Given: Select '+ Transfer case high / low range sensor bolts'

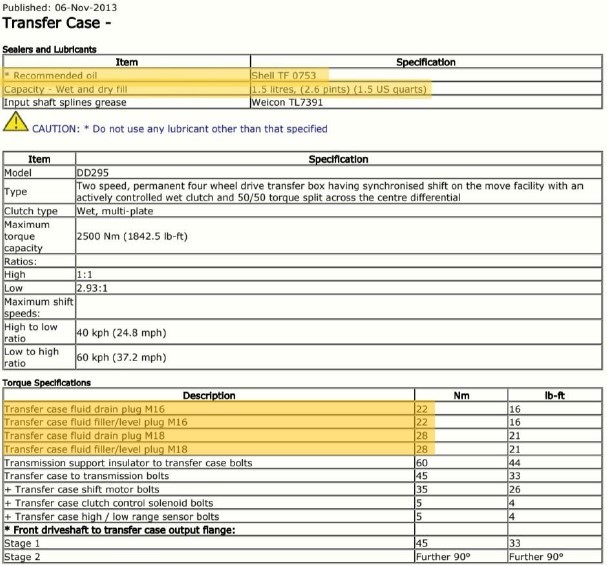Looking at the screenshot, I should tap(111, 517).
